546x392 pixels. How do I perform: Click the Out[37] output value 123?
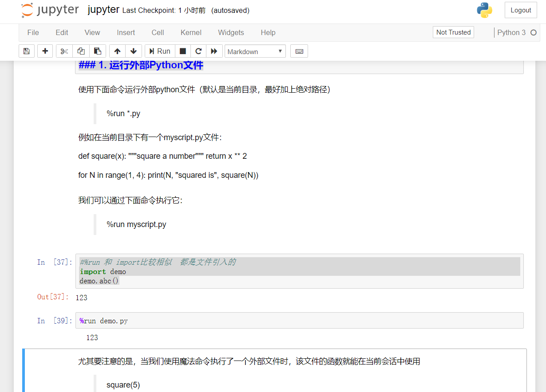(x=81, y=298)
